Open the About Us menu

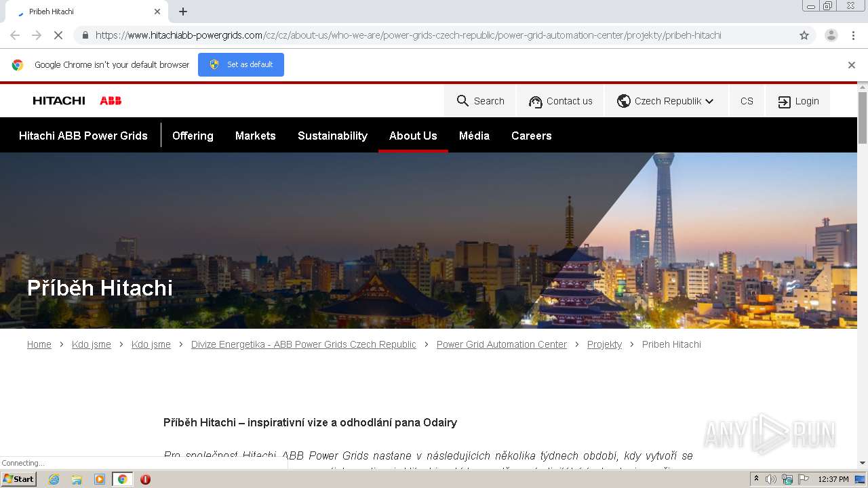coord(413,136)
